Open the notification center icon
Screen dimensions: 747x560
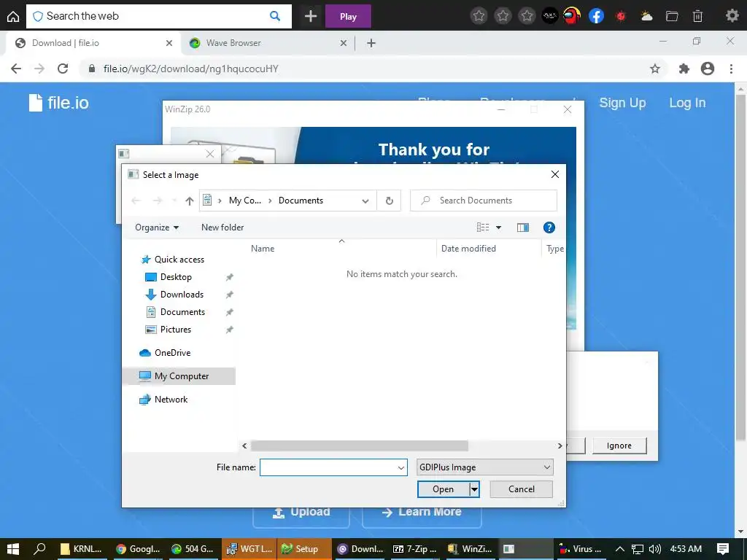click(723, 548)
